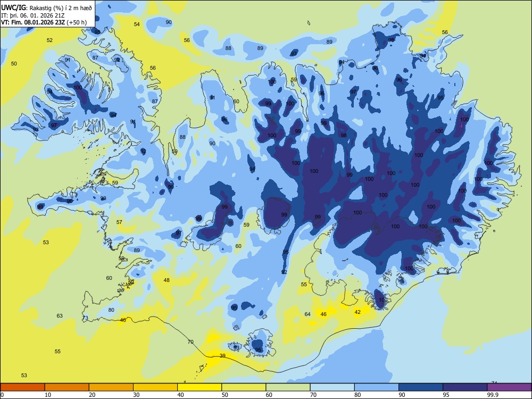Click the humidity value "48" on the map
Image resolution: width=532 pixels, height=399 pixels.
pyautogui.click(x=167, y=280)
